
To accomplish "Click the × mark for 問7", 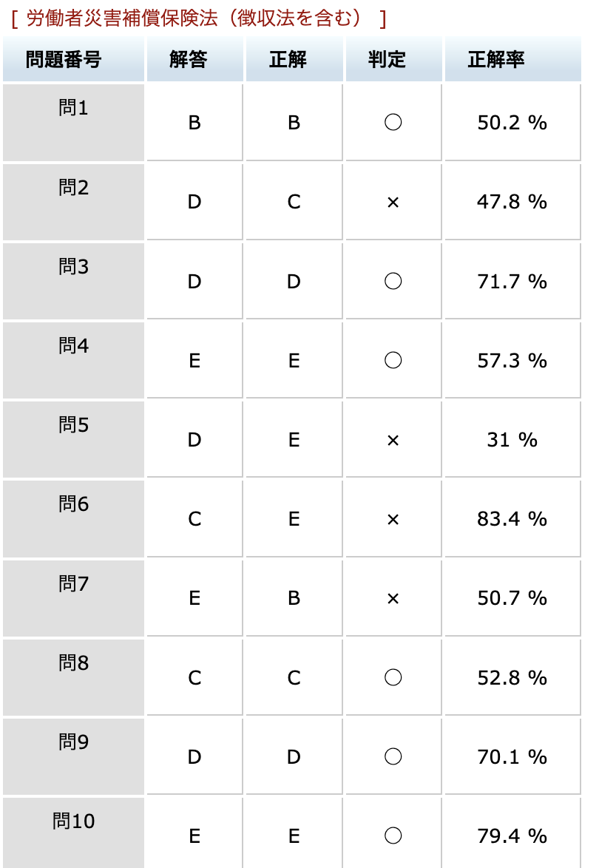I will [x=393, y=599].
